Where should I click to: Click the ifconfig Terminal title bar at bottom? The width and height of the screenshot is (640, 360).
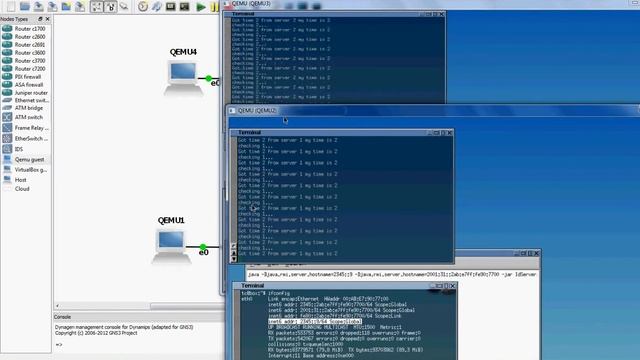[345, 286]
